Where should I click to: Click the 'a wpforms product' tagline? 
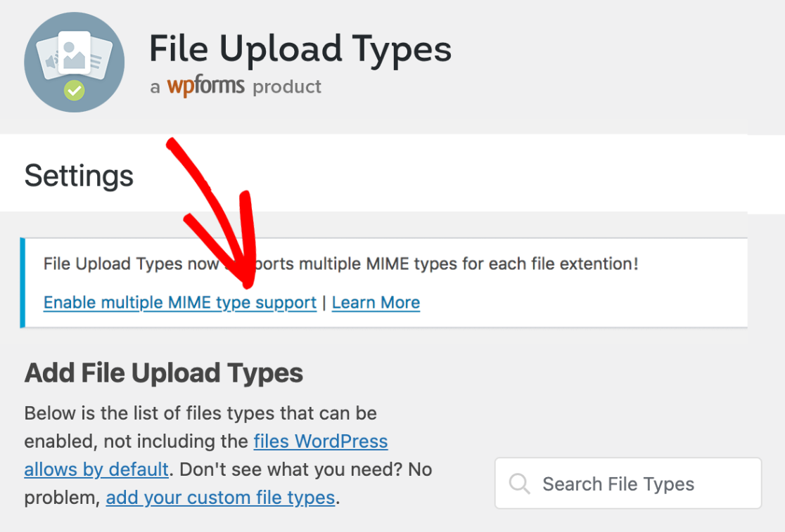[x=236, y=86]
